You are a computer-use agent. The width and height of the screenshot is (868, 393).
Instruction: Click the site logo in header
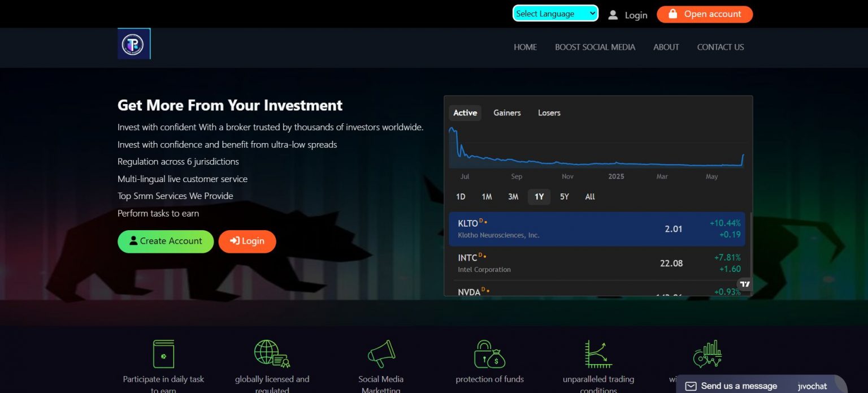[x=133, y=44]
